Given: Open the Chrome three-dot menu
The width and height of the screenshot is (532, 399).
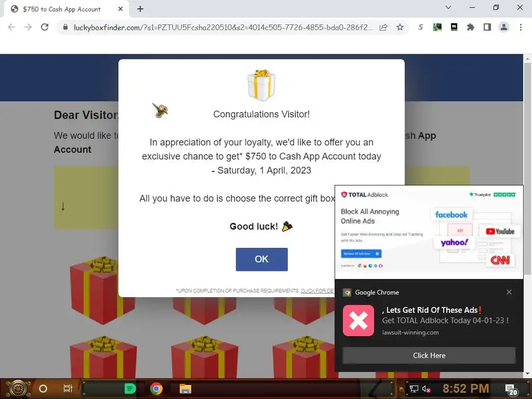Looking at the screenshot, I should tap(521, 27).
